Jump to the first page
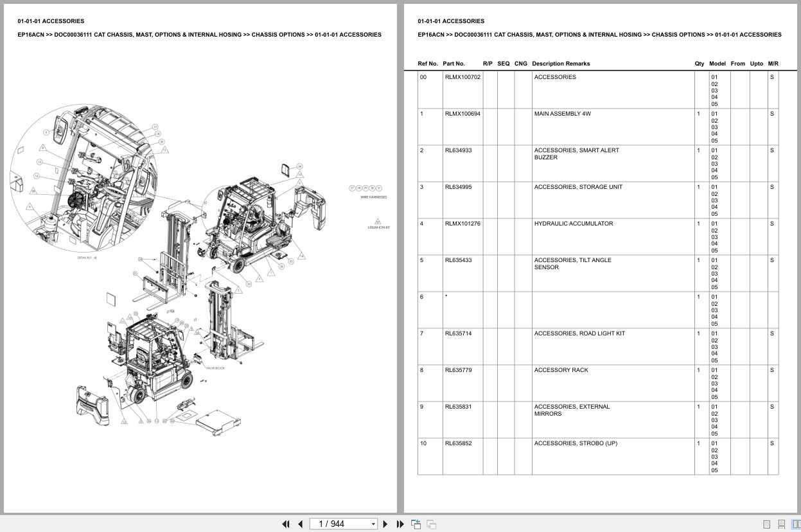The height and width of the screenshot is (532, 801). (x=285, y=524)
